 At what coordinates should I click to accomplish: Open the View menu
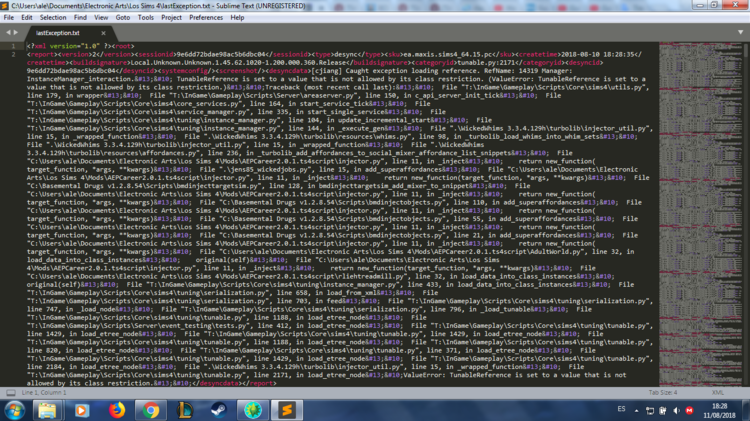101,18
